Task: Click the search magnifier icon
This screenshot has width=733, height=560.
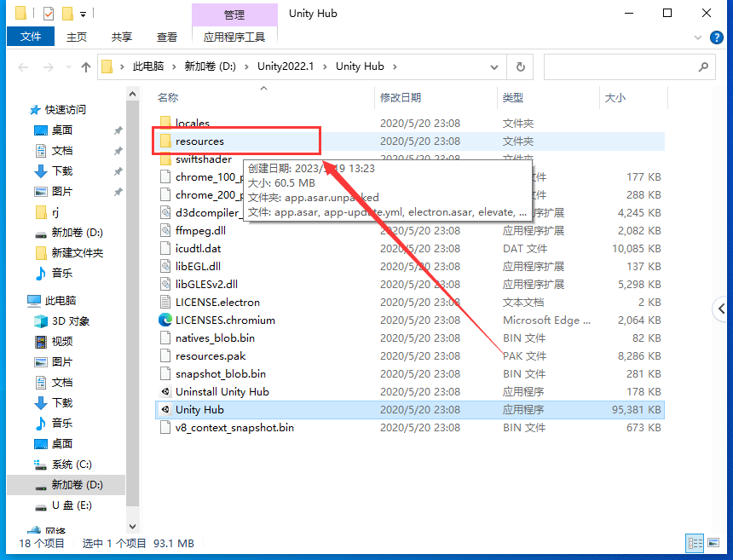Action: click(703, 67)
